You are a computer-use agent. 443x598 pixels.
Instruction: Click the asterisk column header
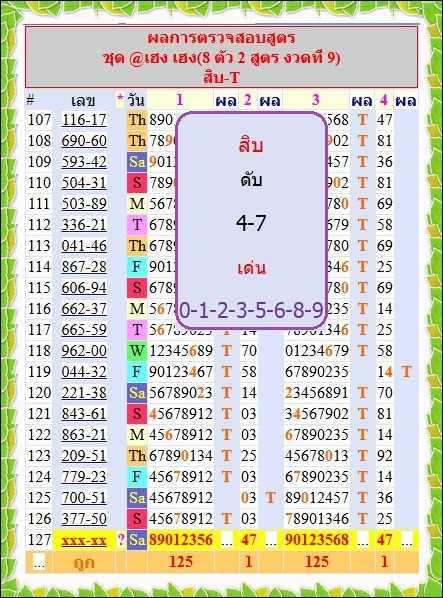click(x=120, y=100)
